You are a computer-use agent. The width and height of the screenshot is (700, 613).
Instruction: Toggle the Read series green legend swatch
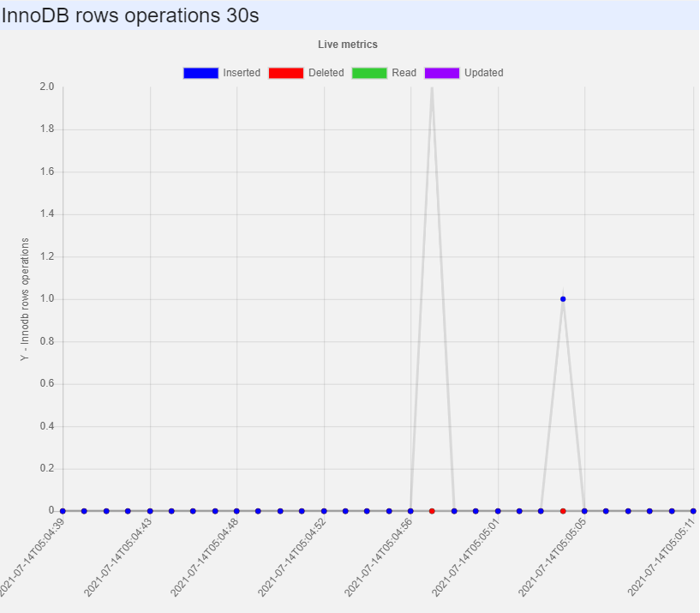pos(369,73)
